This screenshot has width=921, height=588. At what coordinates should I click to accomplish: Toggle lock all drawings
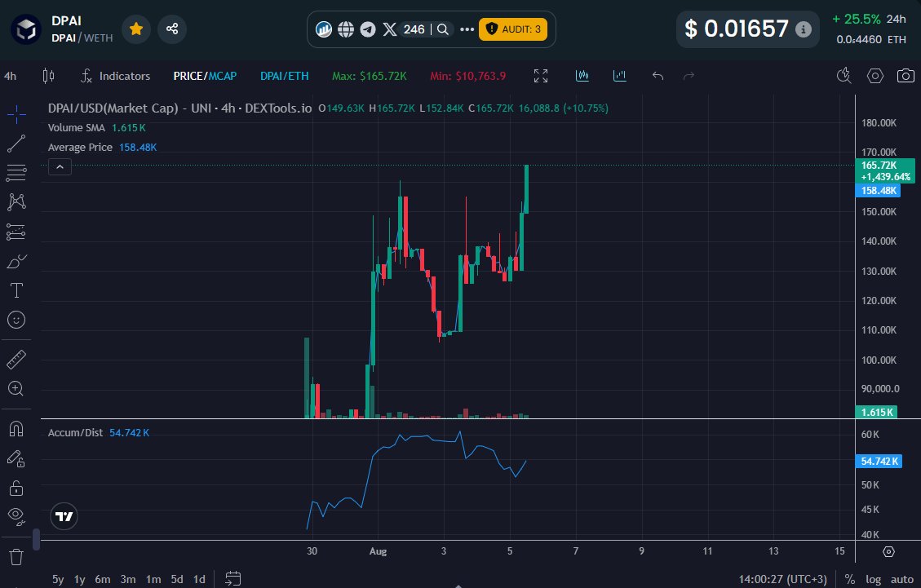tap(16, 488)
